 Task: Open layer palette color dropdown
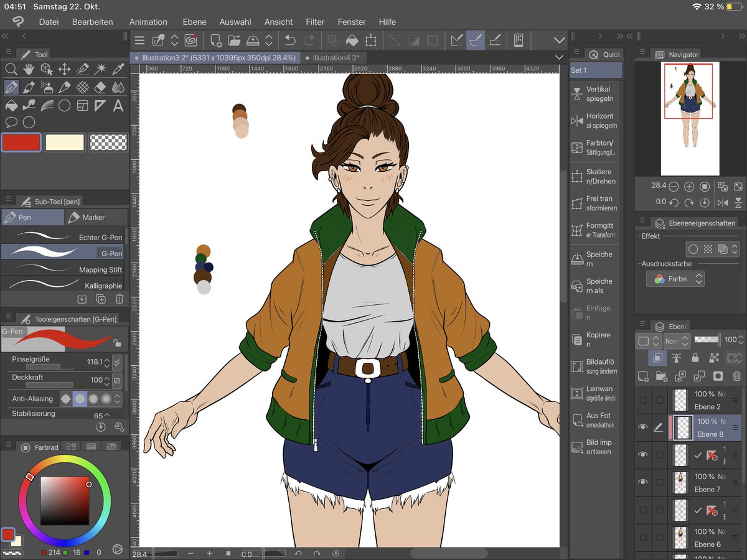click(648, 341)
